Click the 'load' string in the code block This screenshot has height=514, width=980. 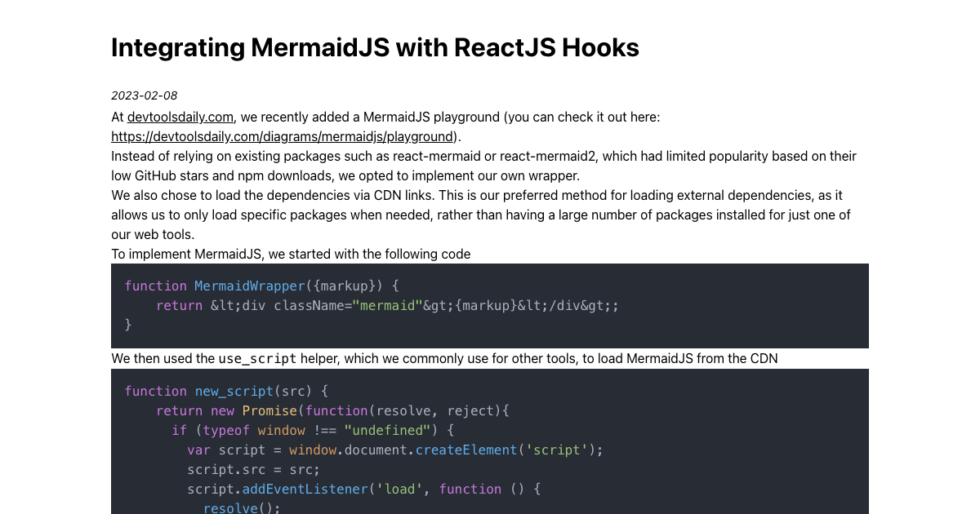[400, 489]
